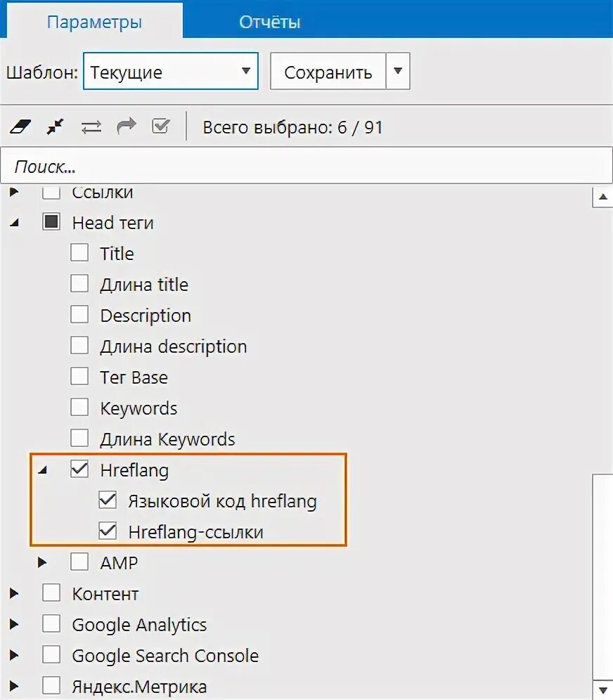
Task: Uncheck Языковой код hreflang
Action: pyautogui.click(x=108, y=501)
